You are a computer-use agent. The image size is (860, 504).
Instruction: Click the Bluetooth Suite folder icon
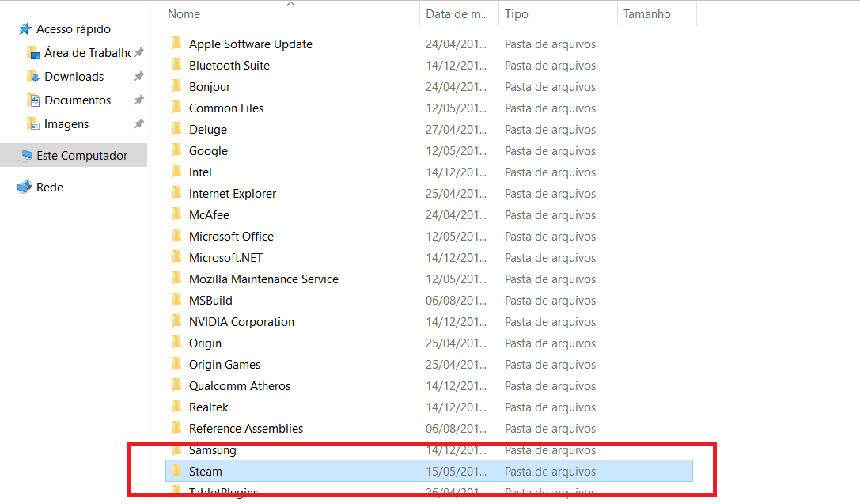click(x=176, y=65)
